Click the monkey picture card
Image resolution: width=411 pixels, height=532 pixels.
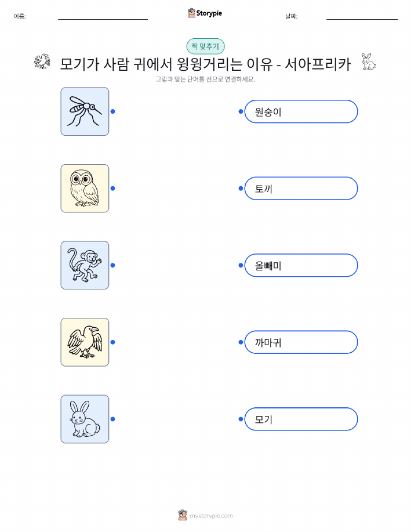pyautogui.click(x=85, y=265)
